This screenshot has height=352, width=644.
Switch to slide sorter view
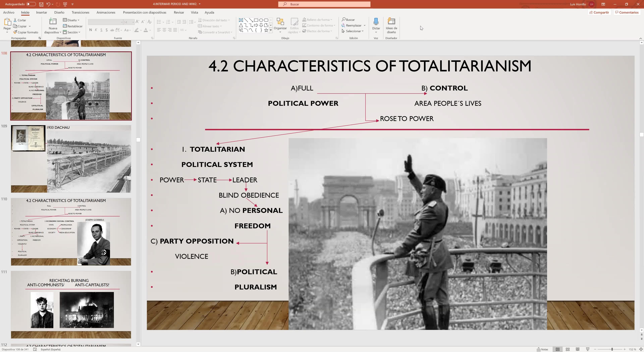pos(568,349)
